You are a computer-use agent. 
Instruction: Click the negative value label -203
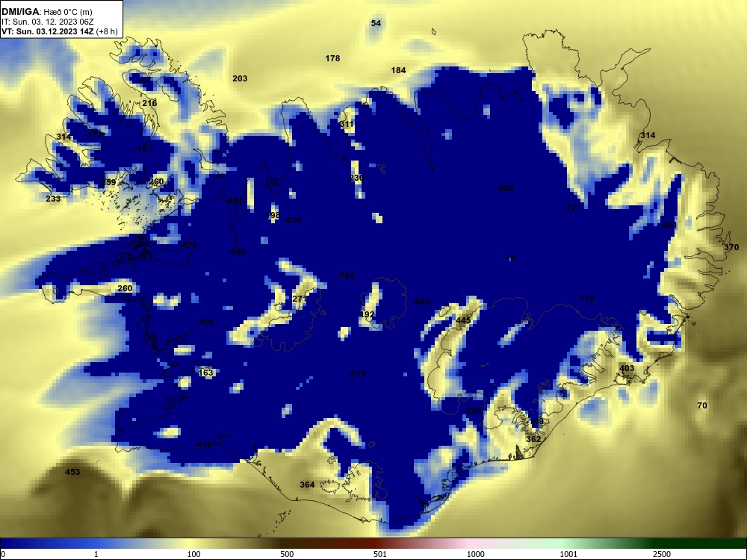474,411
